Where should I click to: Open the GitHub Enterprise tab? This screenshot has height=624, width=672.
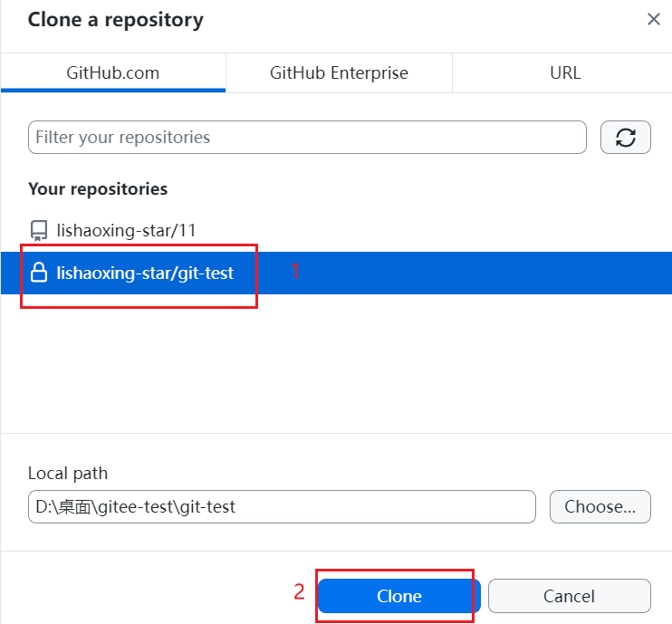pyautogui.click(x=339, y=72)
